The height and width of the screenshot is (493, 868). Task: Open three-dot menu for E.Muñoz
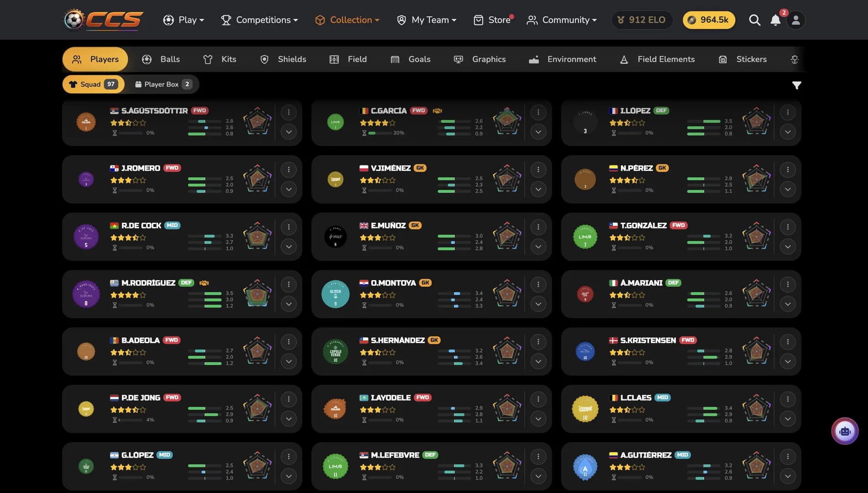coord(538,227)
